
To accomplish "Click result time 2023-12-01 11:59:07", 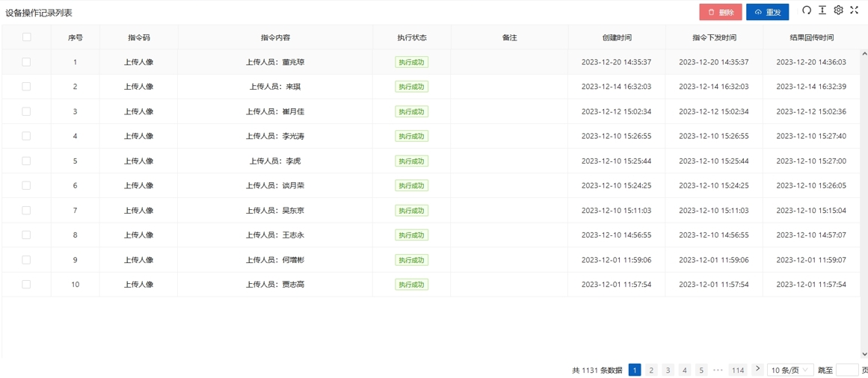I will pyautogui.click(x=811, y=259).
